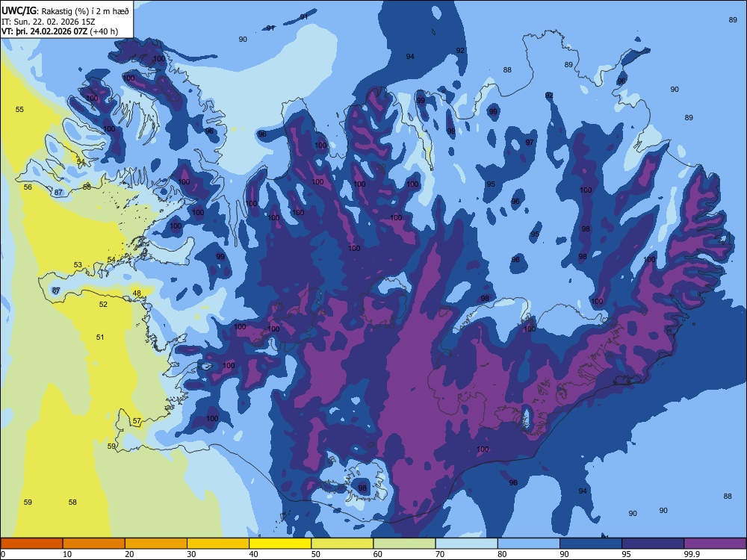747x560 pixels.
Task: Choose the 90–95 dark blue legend swatch
Action: pyautogui.click(x=591, y=544)
